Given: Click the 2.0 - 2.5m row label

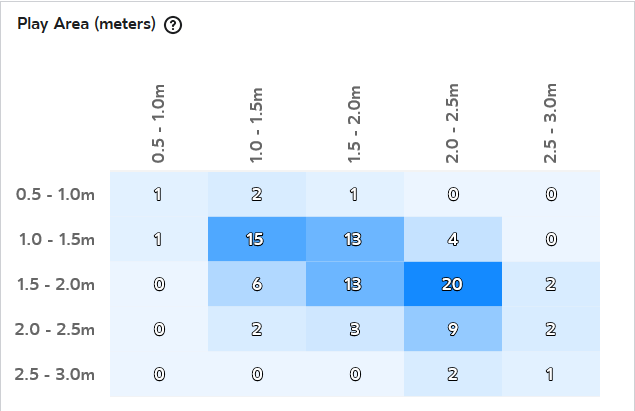Looking at the screenshot, I should (x=55, y=329).
